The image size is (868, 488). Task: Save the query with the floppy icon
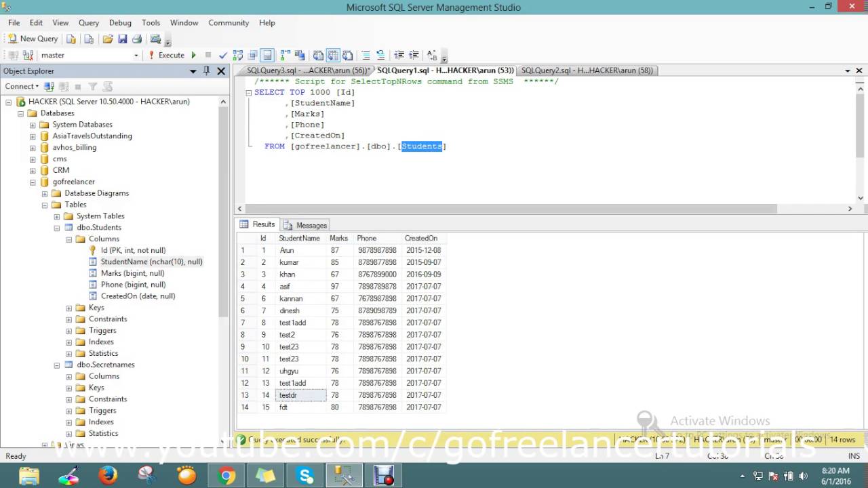point(123,39)
